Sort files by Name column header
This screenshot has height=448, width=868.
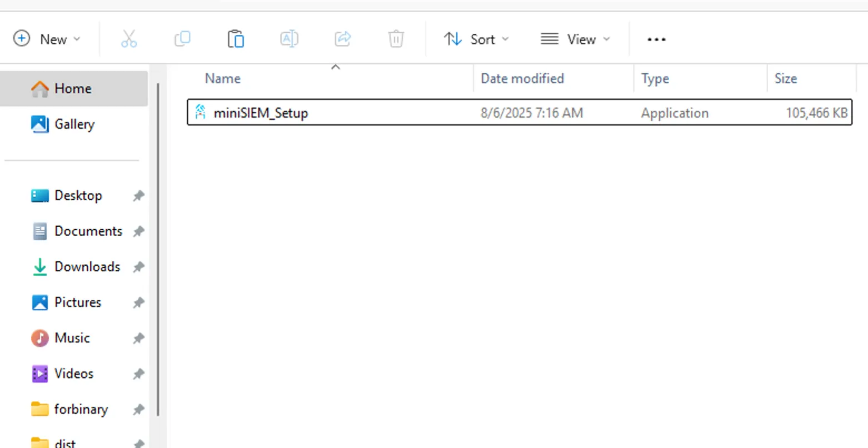tap(223, 78)
